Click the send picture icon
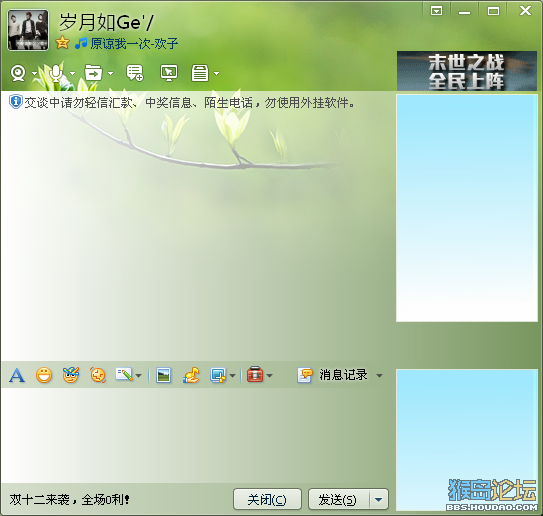Viewport: 543px width, 516px height. click(x=163, y=375)
